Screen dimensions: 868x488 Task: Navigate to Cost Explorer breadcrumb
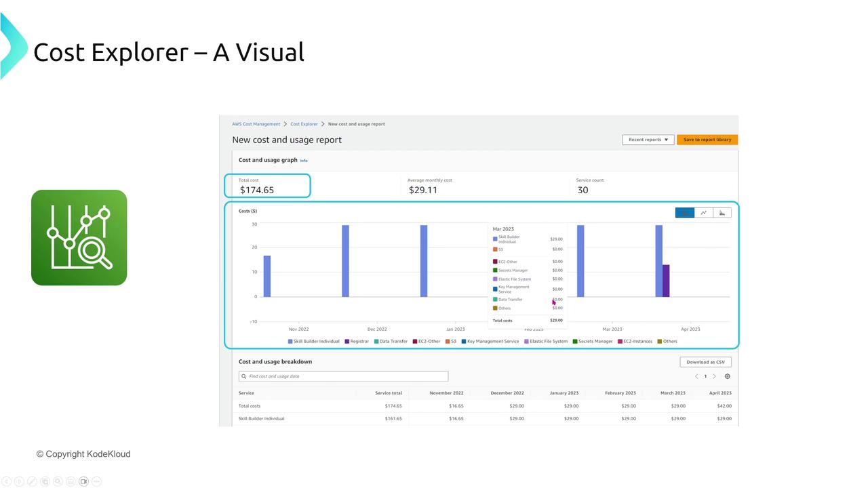[x=304, y=124]
